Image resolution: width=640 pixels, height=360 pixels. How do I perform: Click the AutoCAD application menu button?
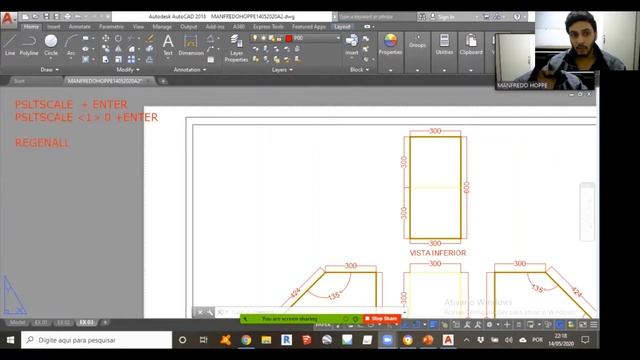click(x=8, y=19)
